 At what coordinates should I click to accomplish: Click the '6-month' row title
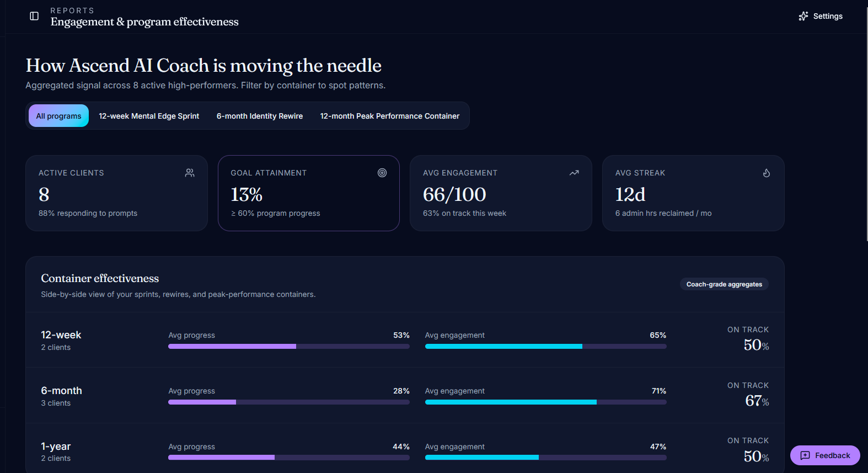coord(61,391)
